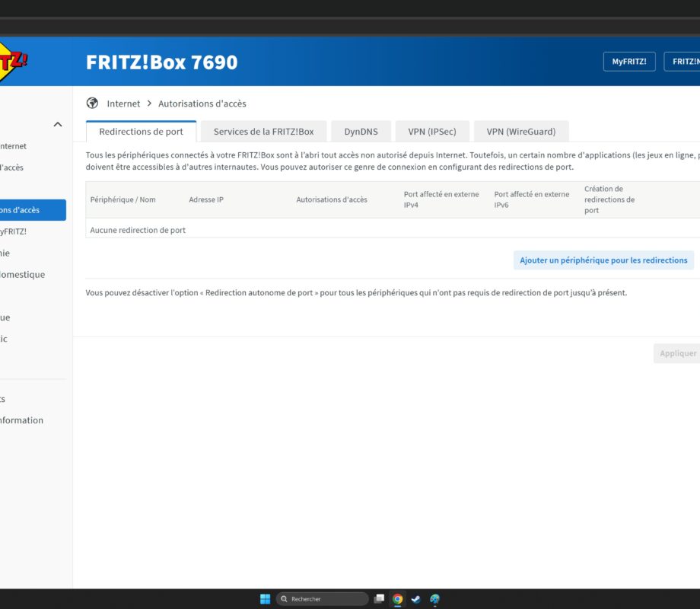This screenshot has width=700, height=609.
Task: Open the Paint app in the taskbar
Action: 434,599
